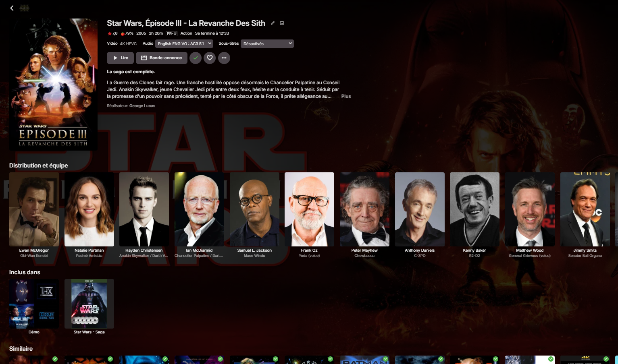Click the 'Distribution et équipe' heading
618x364 pixels.
(39, 165)
